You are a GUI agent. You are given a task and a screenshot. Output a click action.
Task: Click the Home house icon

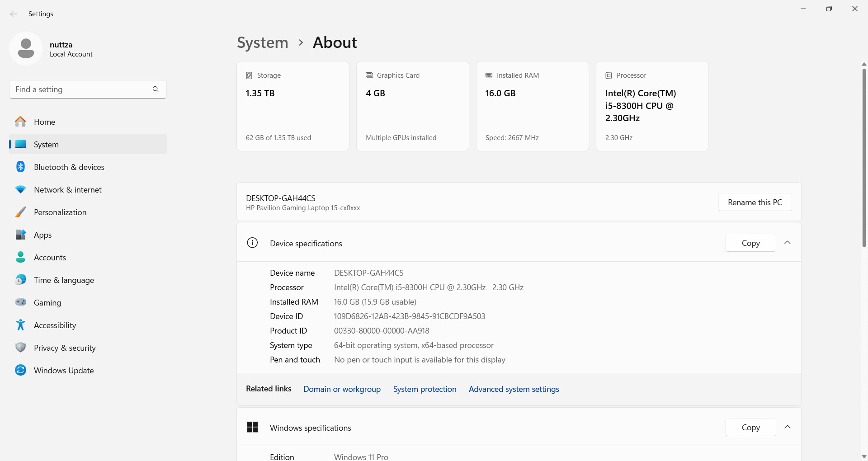[20, 122]
